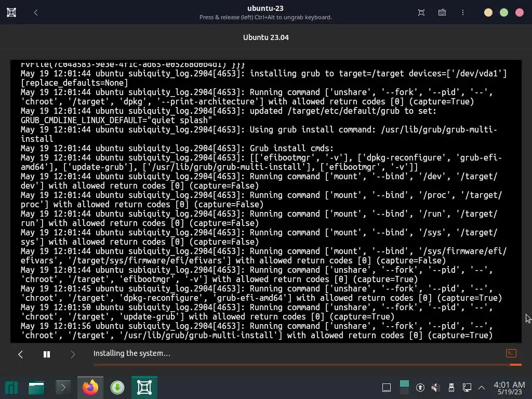This screenshot has height=399, width=532.
Task: Open the file manager from the taskbar
Action: 36,388
